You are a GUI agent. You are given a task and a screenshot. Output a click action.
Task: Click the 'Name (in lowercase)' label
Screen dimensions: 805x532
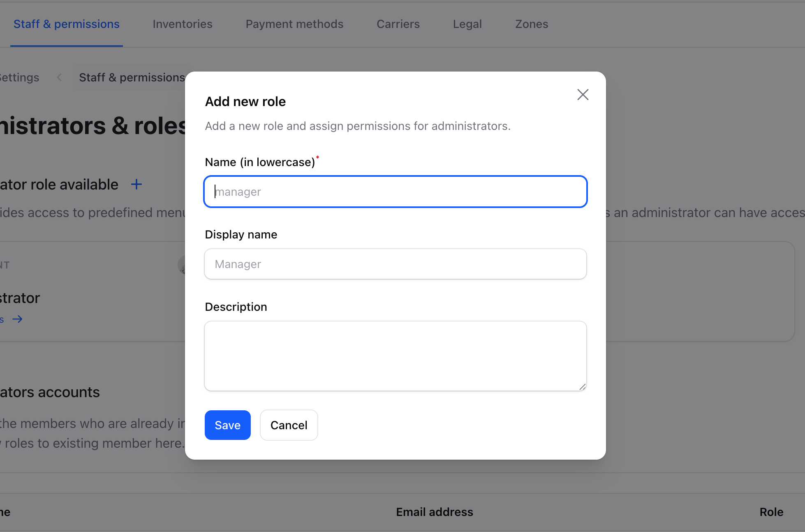(260, 162)
